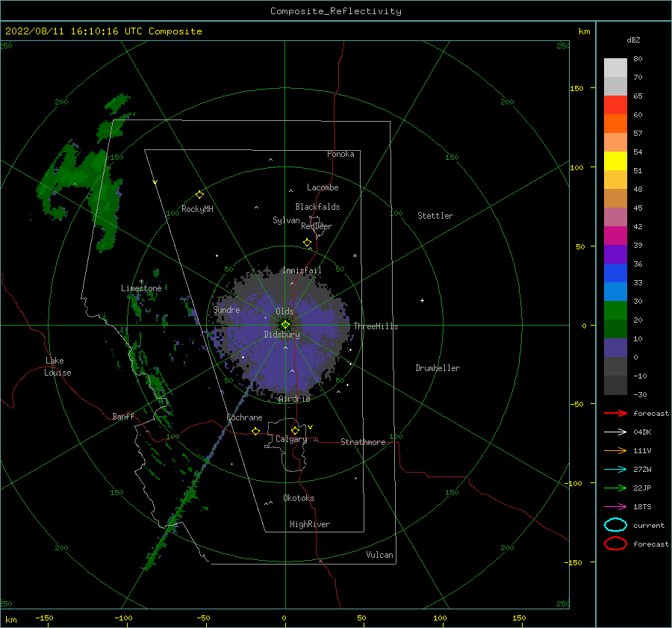Click the red 65-60 dBZ color swatch

tap(615, 105)
